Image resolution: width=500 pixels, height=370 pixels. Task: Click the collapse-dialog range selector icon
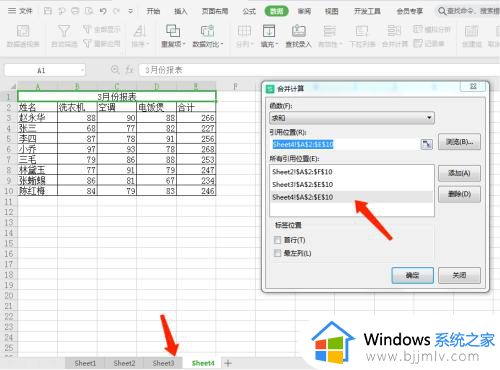[427, 144]
